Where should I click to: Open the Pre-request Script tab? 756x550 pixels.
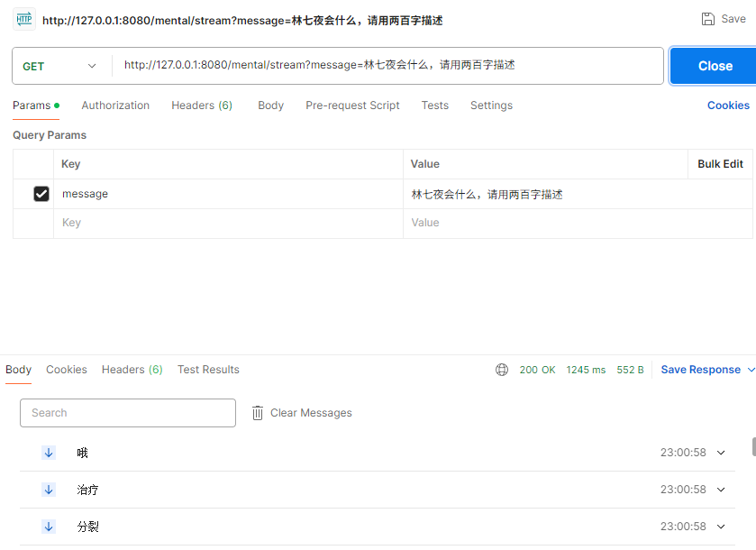click(352, 105)
